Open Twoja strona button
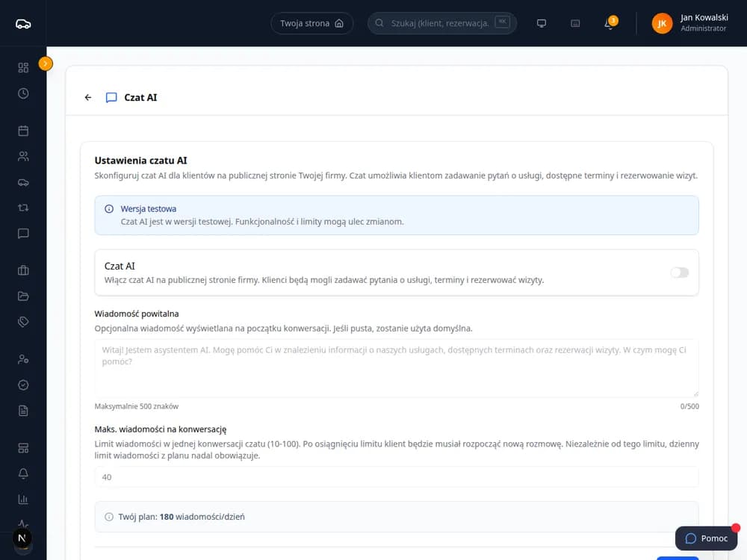 [312, 23]
